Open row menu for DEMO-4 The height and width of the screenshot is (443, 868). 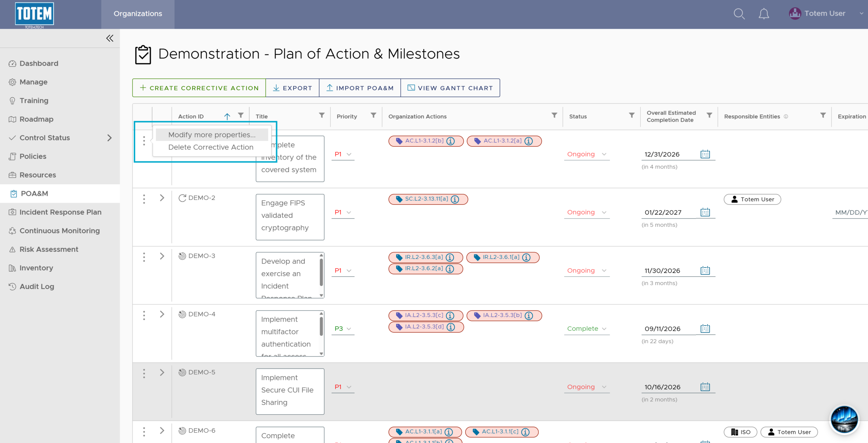pos(144,316)
